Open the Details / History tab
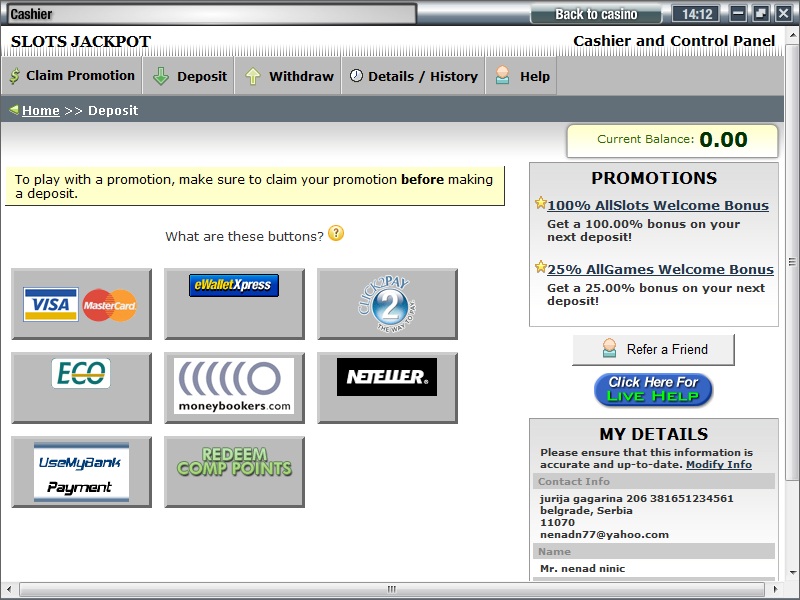The width and height of the screenshot is (800, 600). pos(413,76)
